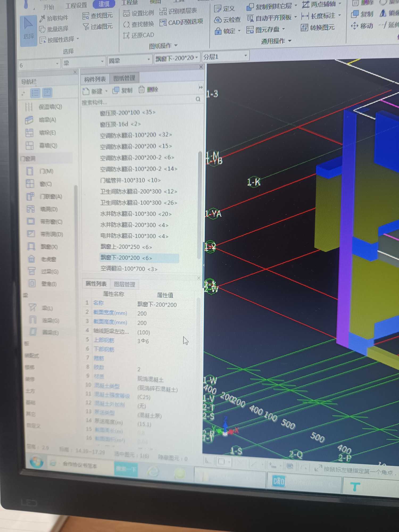Click search magnifier in component list
The image size is (399, 532).
click(198, 99)
